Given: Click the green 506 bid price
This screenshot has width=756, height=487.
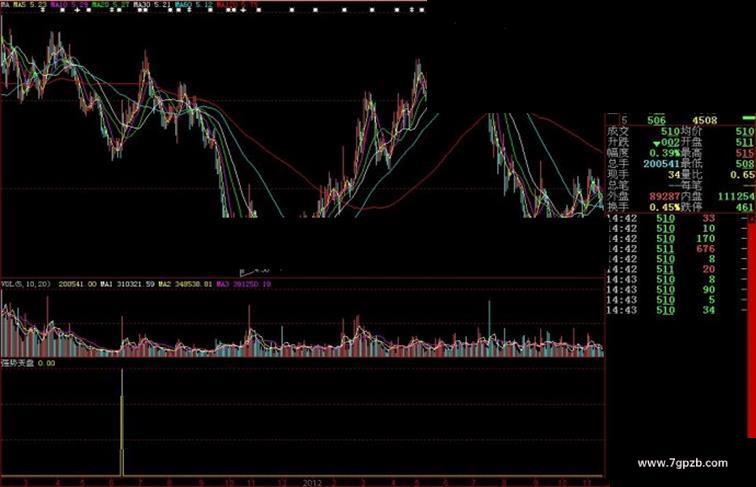Looking at the screenshot, I should click(x=656, y=121).
